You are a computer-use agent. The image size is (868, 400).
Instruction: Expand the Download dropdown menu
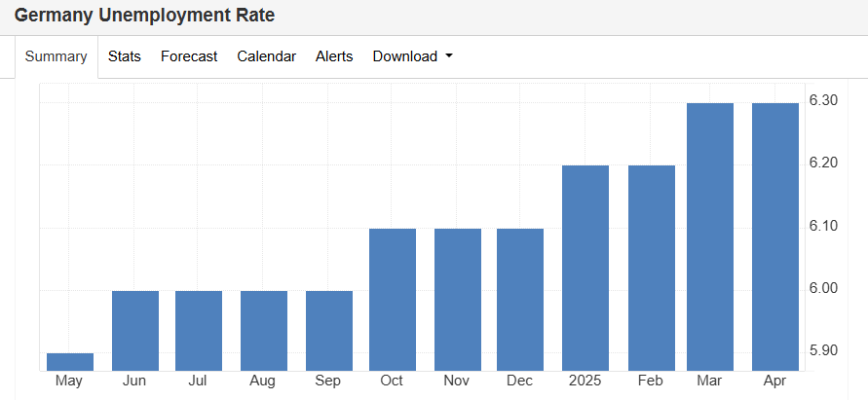[412, 56]
